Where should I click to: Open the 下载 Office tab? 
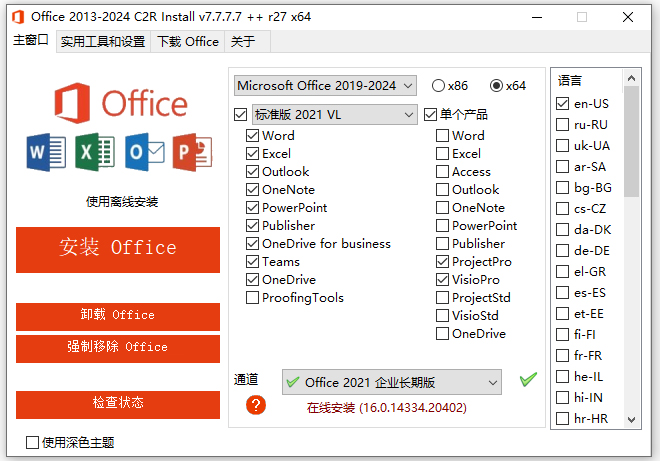click(188, 41)
